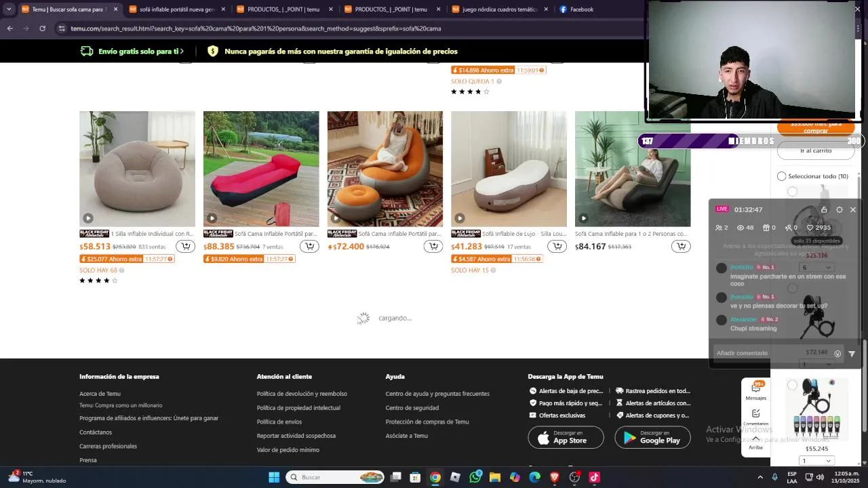Open quantity dropdown below $55.245 microphone
The width and height of the screenshot is (868, 488).
click(x=816, y=461)
